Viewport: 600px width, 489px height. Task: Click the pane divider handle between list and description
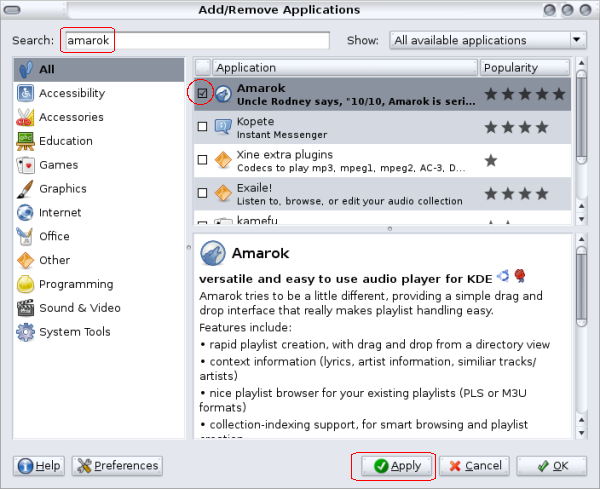click(x=390, y=229)
